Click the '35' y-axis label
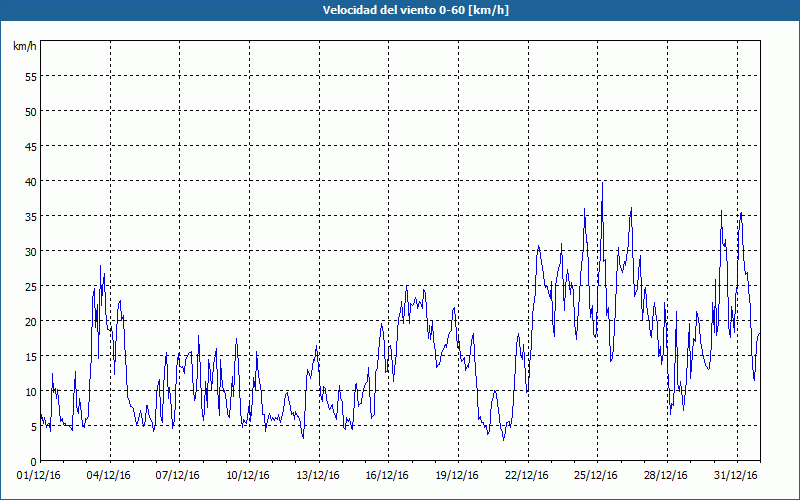800x500 pixels. (x=31, y=216)
